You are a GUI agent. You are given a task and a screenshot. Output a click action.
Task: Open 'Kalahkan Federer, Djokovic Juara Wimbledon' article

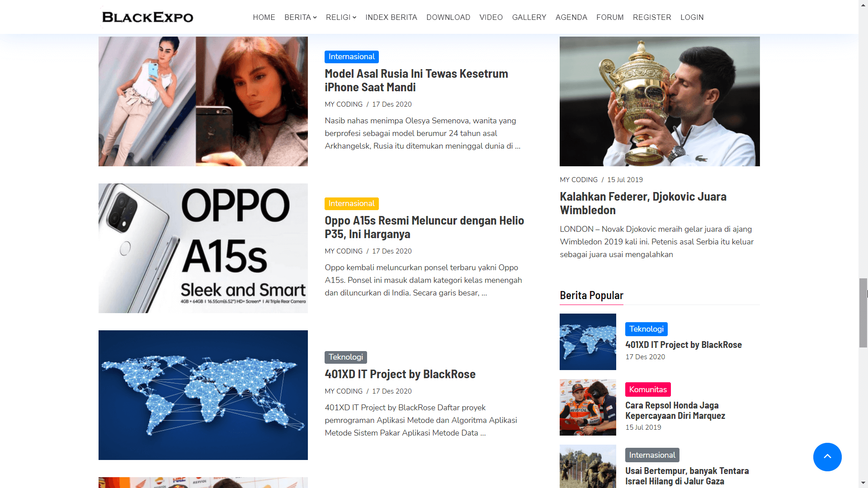pyautogui.click(x=643, y=203)
